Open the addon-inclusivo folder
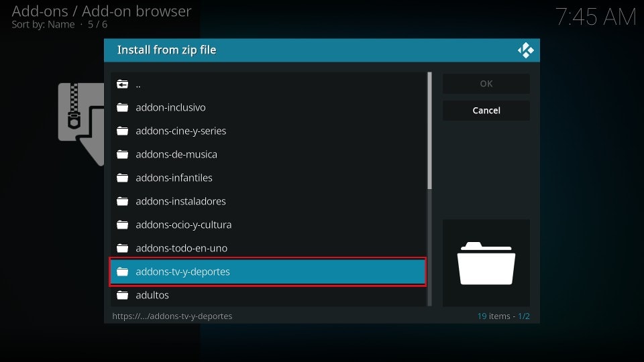644x362 pixels. pyautogui.click(x=268, y=107)
